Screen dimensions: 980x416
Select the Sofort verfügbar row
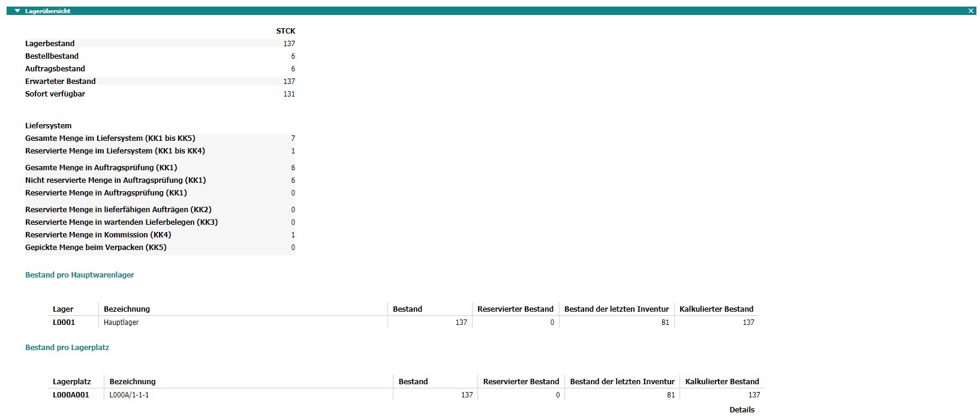(55, 94)
